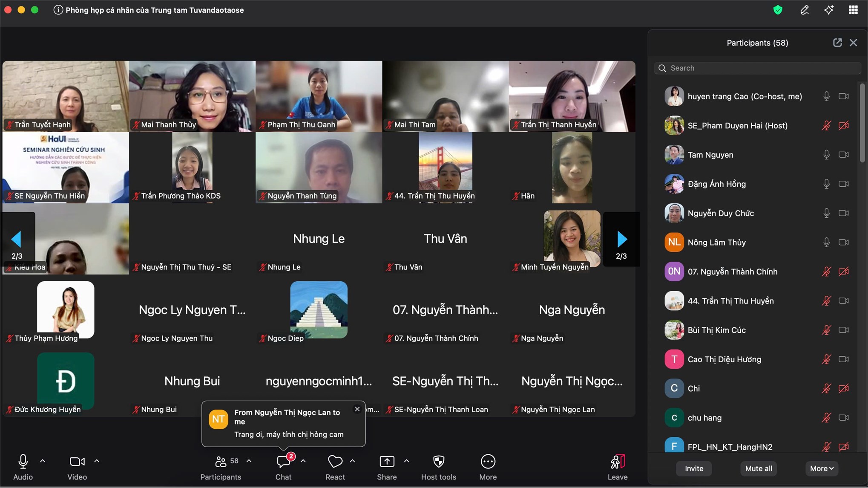Open the Chat panel
868x488 pixels.
point(282,461)
